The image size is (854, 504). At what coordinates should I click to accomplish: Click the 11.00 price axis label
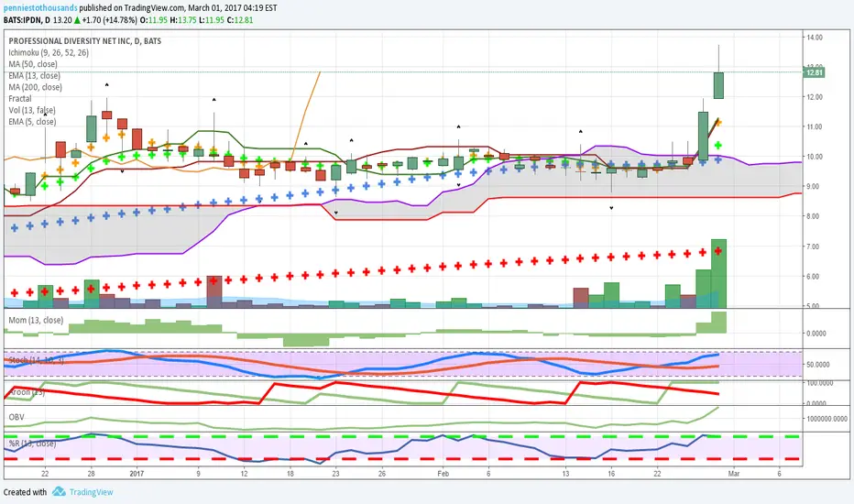click(815, 126)
